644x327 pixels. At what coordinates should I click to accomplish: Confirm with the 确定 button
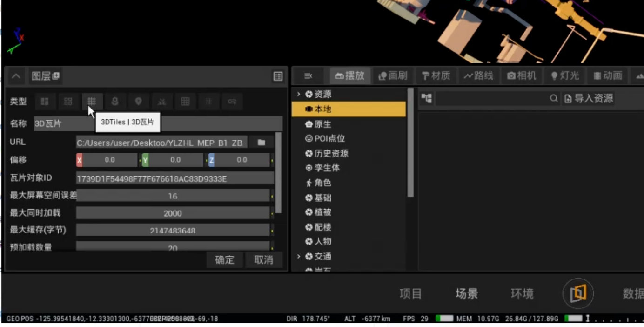(224, 260)
